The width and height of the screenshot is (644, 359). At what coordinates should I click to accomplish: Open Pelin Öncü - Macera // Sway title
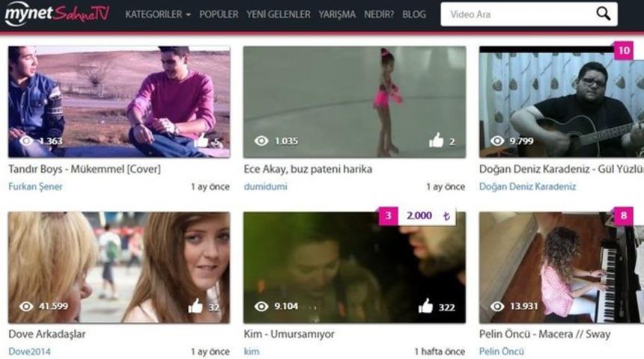pyautogui.click(x=545, y=334)
